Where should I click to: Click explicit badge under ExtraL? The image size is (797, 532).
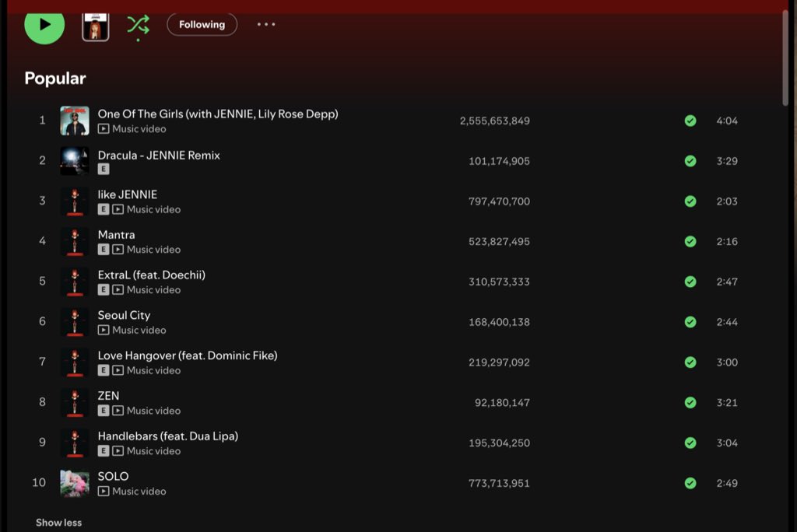point(104,289)
